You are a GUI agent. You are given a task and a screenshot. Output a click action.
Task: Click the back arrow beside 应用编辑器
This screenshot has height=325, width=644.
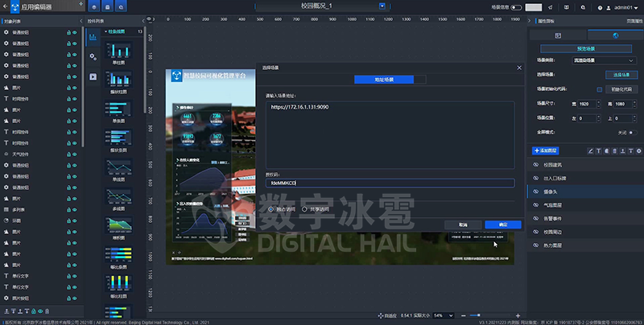pyautogui.click(x=5, y=6)
